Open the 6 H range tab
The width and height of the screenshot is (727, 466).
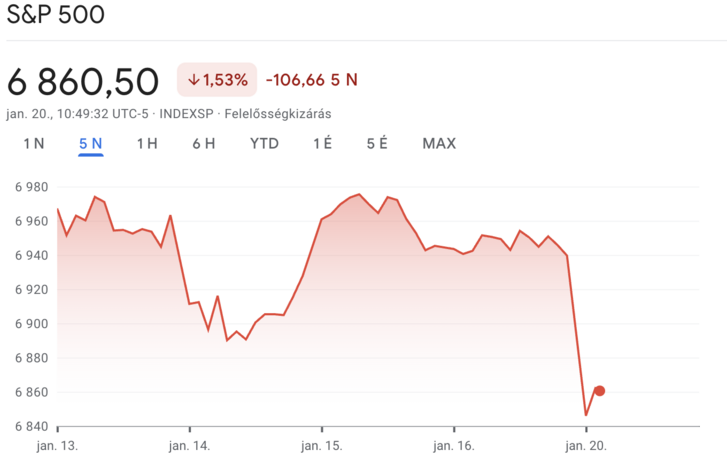click(204, 143)
